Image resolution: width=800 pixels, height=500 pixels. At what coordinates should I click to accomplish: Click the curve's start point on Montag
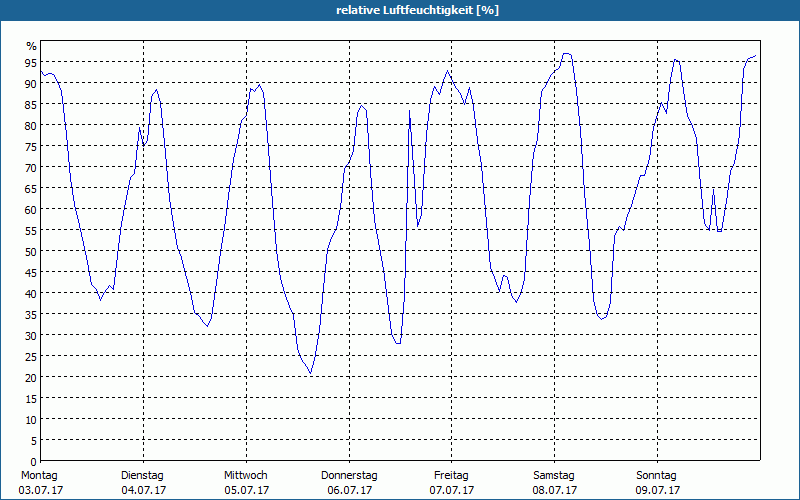click(x=41, y=71)
